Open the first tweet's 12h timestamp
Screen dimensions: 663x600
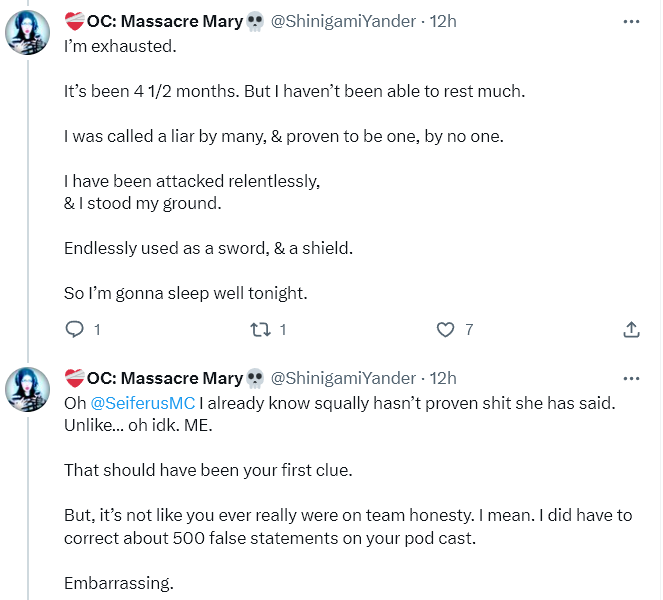click(442, 22)
